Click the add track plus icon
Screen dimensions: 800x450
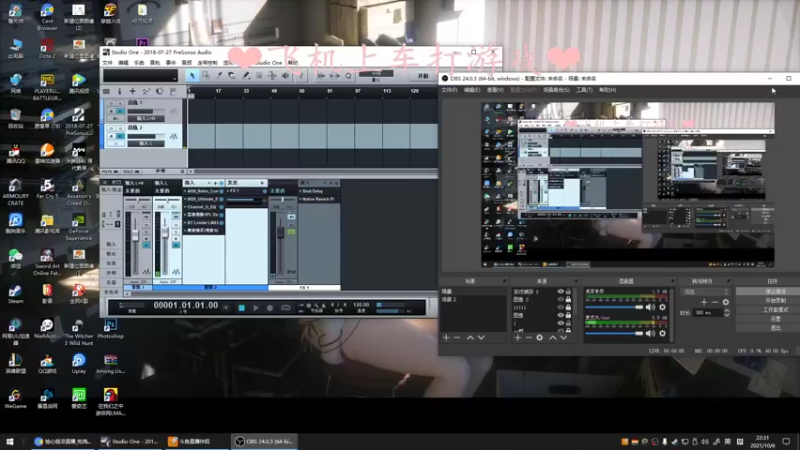(x=133, y=91)
